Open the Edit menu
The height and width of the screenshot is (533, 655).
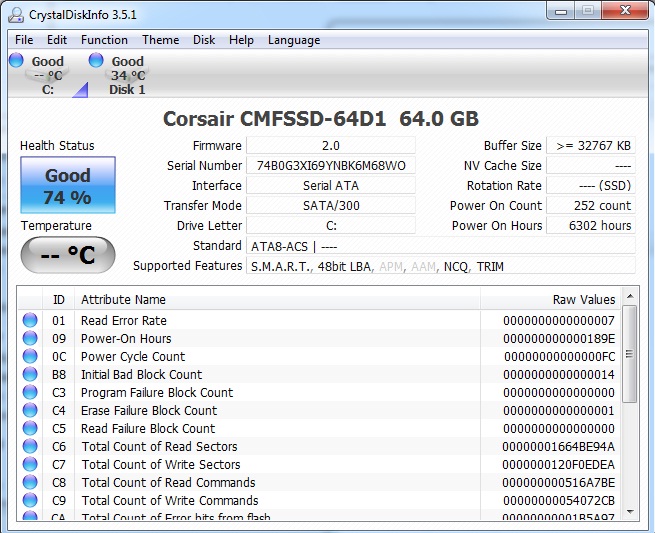point(57,40)
